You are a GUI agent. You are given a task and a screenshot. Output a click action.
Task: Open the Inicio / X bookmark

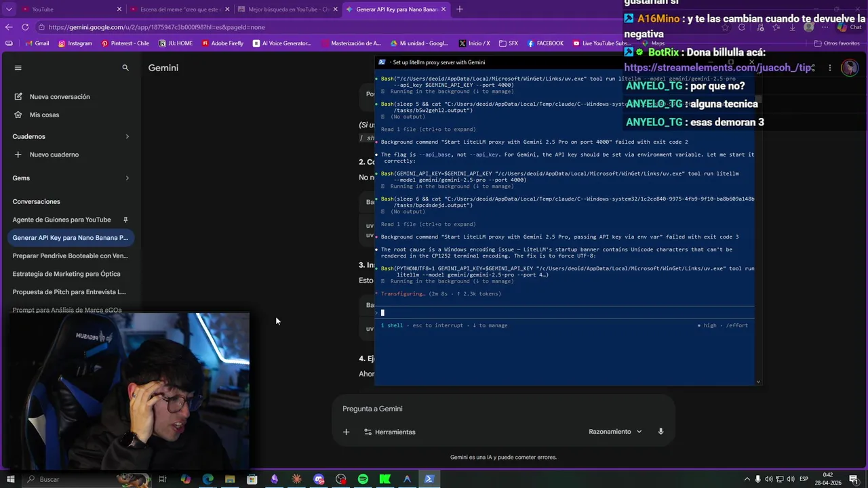tap(474, 43)
